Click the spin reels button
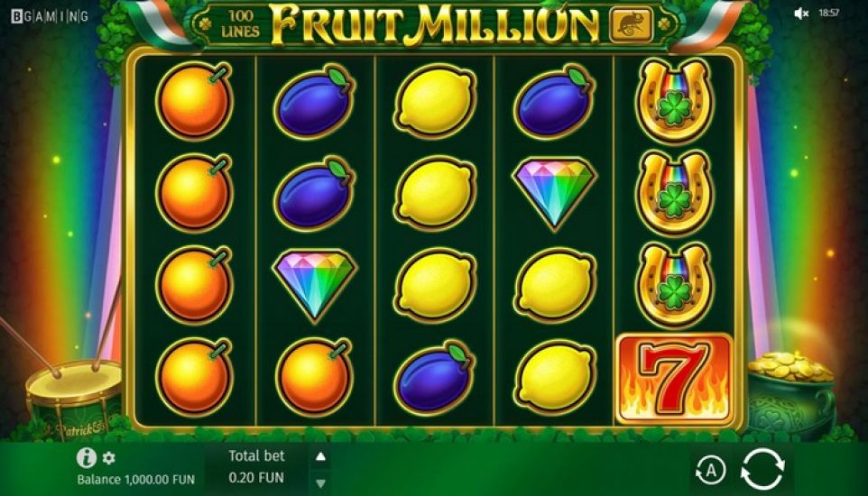Screen dimensions: 868x496 762,470
